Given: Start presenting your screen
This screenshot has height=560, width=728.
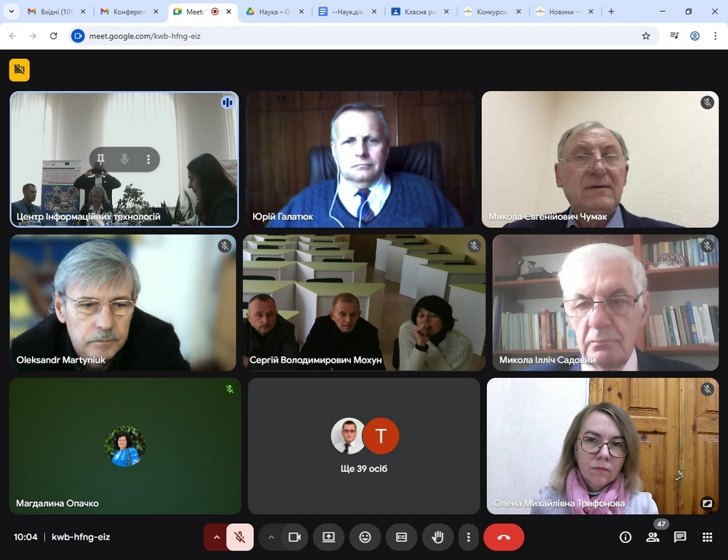Looking at the screenshot, I should click(328, 537).
